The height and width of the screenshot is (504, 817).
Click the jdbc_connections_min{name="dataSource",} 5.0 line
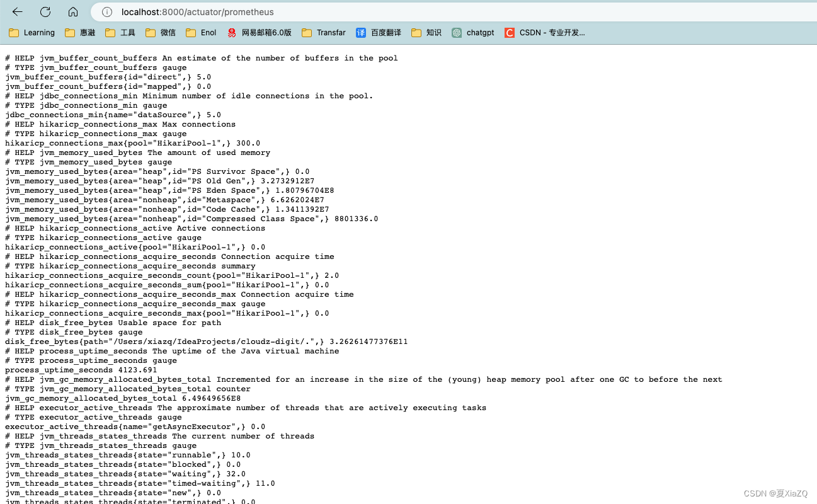[113, 115]
